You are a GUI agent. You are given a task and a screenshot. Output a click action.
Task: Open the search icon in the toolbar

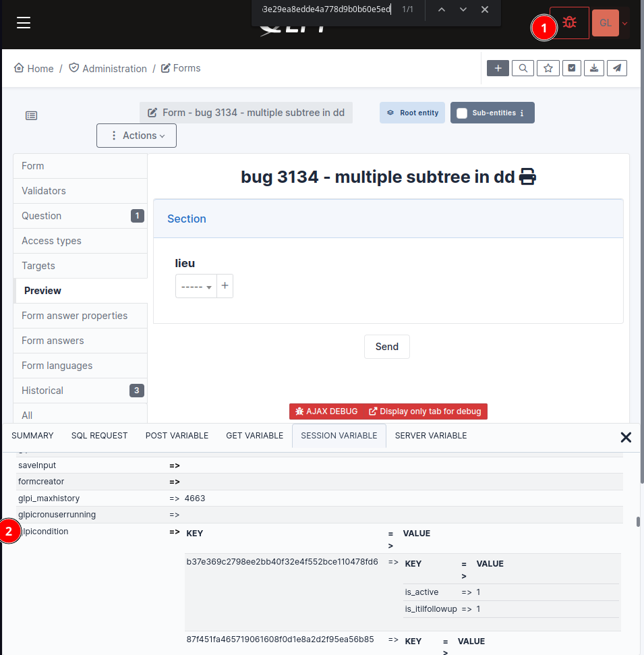point(523,68)
